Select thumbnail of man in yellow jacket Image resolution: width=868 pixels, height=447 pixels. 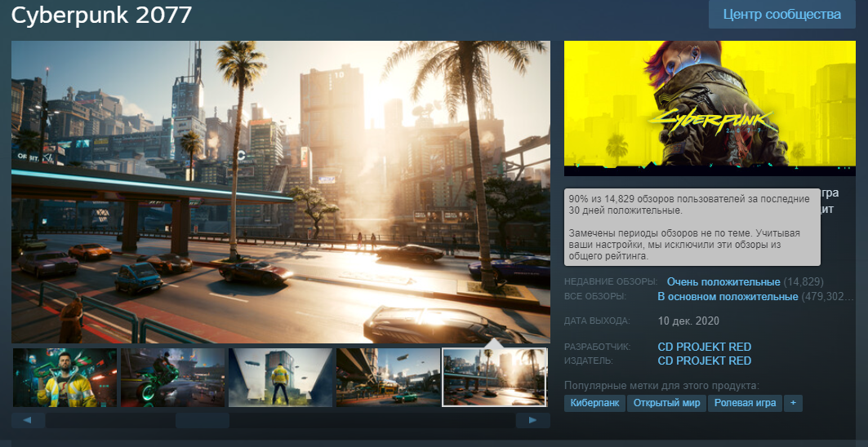tap(65, 378)
